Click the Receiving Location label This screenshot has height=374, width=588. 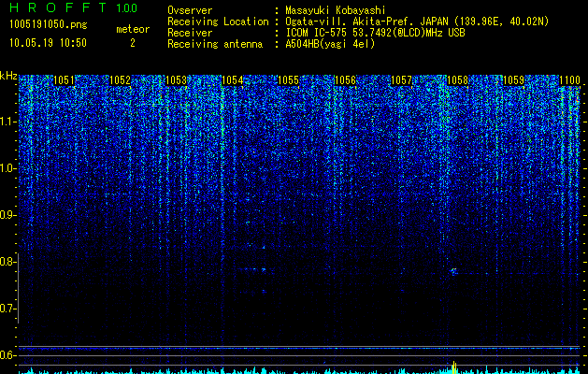pos(218,22)
